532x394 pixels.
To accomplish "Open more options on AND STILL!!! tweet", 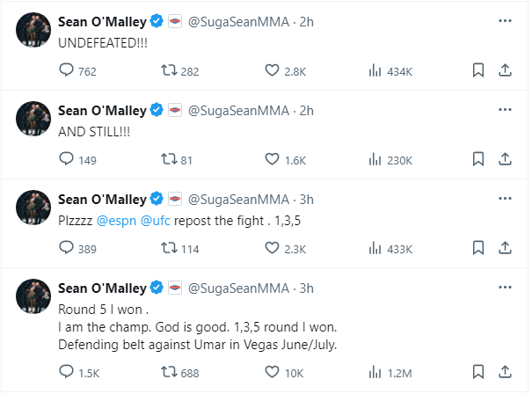I will point(505,109).
